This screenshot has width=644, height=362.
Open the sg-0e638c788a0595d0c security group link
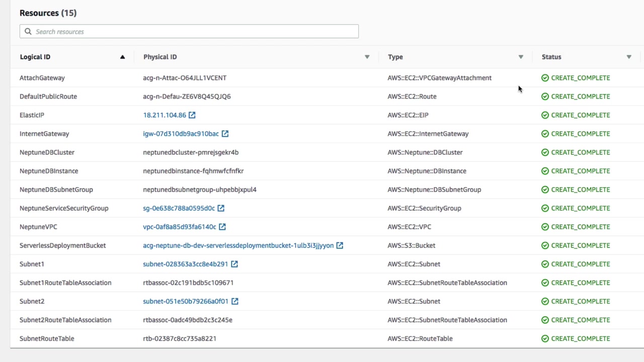pos(179,208)
